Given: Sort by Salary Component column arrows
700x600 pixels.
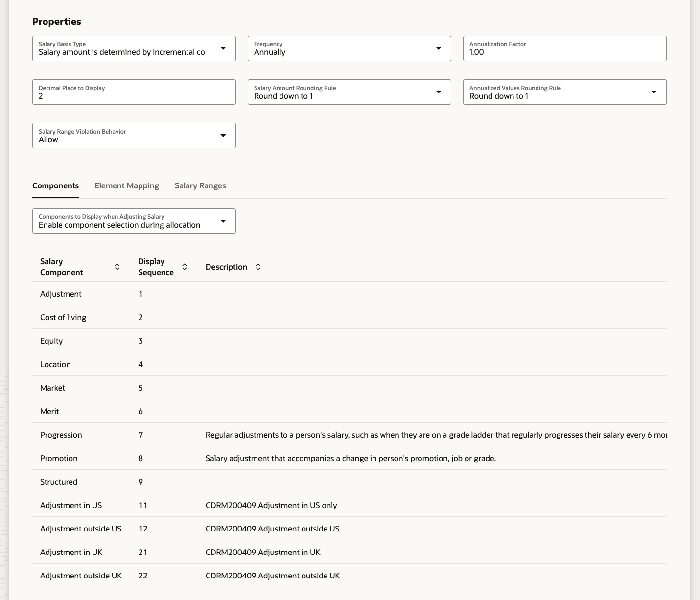Looking at the screenshot, I should pos(117,267).
